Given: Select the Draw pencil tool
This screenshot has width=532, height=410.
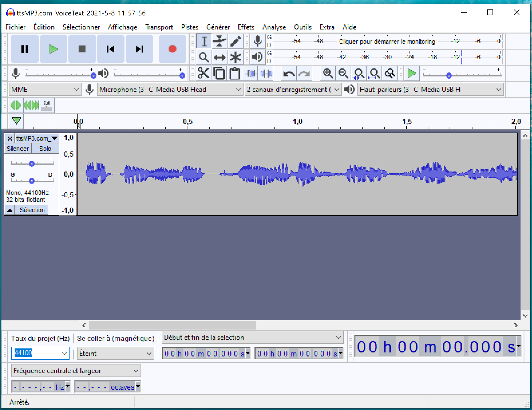Looking at the screenshot, I should [x=236, y=41].
